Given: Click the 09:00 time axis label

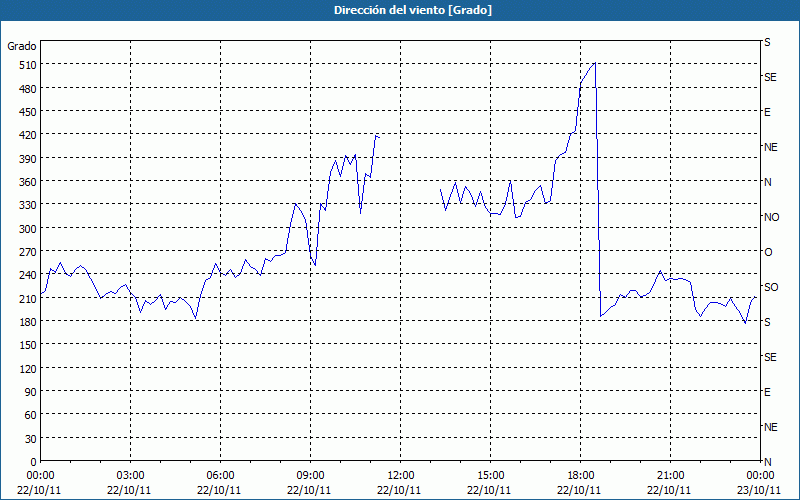Looking at the screenshot, I should coord(310,476).
